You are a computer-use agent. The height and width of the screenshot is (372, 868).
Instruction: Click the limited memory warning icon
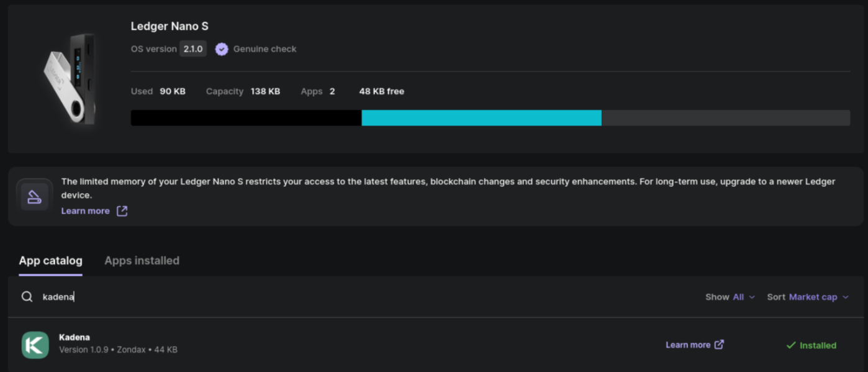pos(34,196)
